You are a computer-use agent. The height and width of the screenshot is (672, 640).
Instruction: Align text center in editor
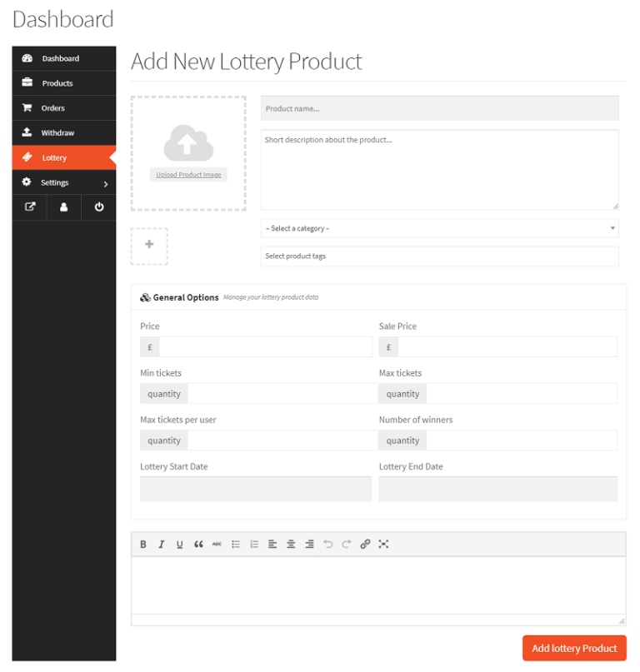point(291,545)
